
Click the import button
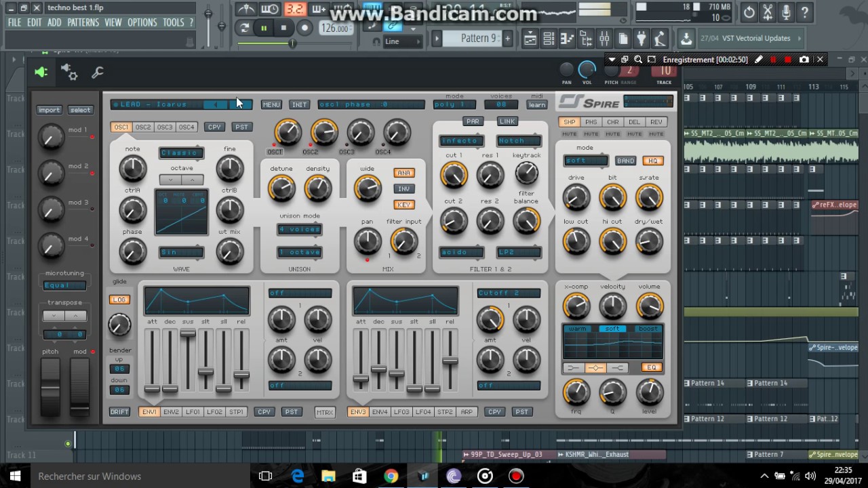49,110
